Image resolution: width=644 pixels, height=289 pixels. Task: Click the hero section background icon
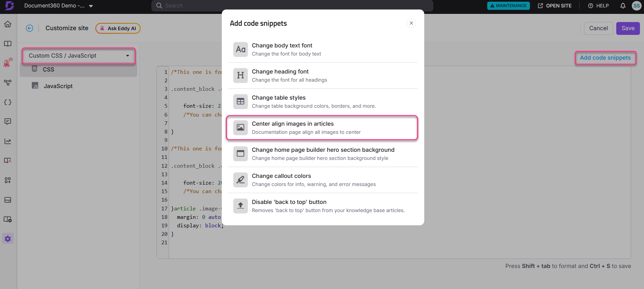pos(240,154)
